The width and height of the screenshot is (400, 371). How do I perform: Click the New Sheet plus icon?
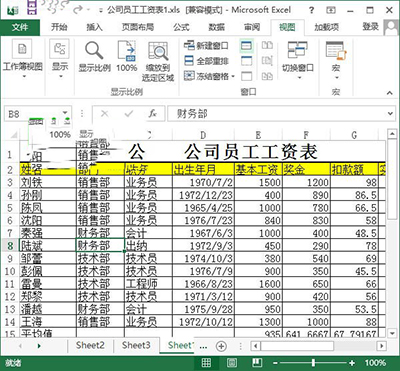coord(221,346)
